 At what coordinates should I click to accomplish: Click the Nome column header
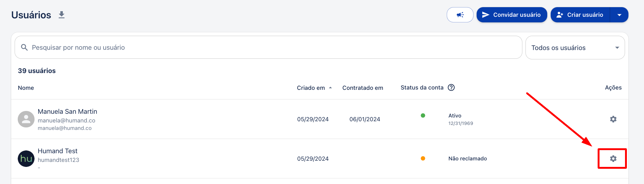tap(26, 88)
